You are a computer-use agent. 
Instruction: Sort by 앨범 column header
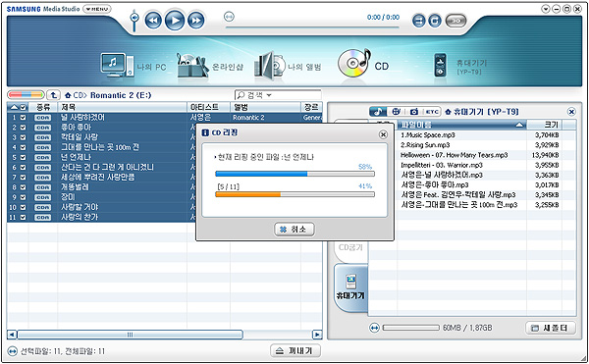click(x=265, y=107)
